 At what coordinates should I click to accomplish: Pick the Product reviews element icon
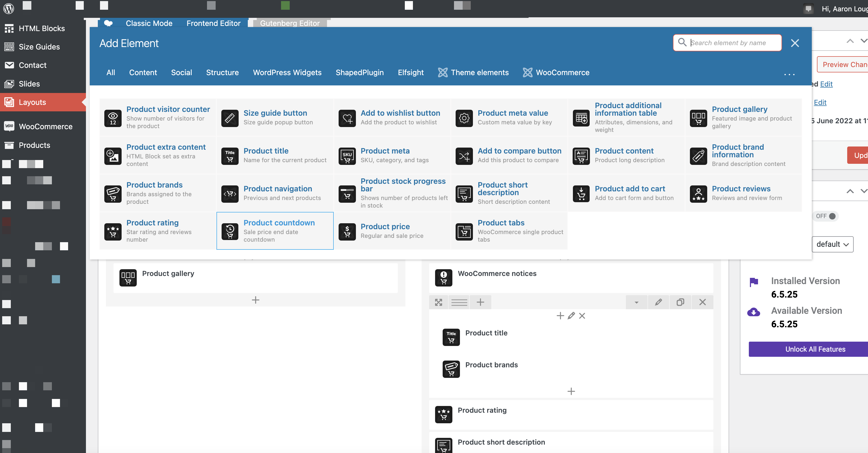pos(698,194)
